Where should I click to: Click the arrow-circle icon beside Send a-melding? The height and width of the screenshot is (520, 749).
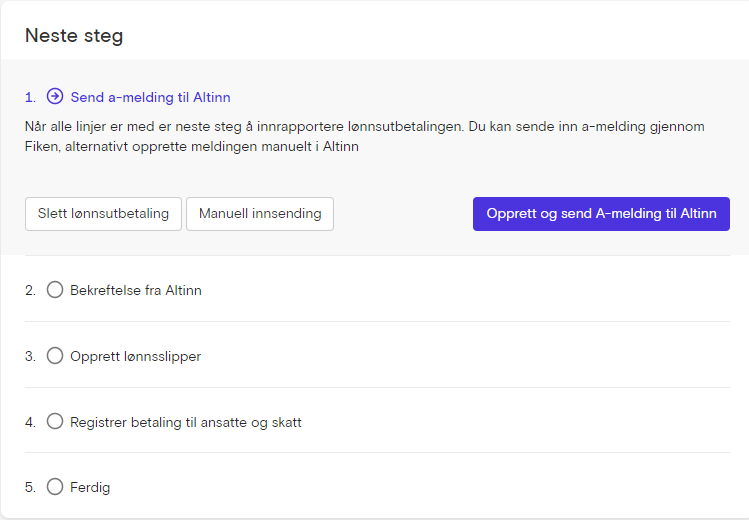point(55,96)
